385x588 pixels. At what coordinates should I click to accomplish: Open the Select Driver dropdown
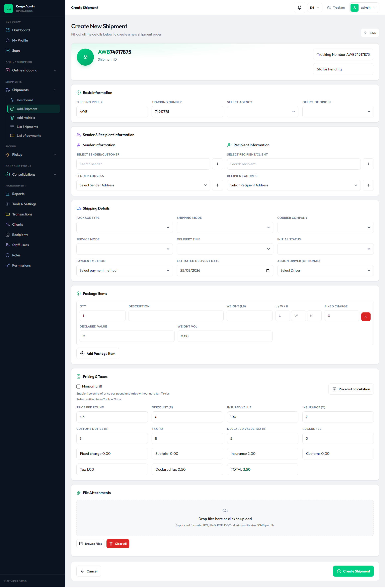tap(325, 271)
